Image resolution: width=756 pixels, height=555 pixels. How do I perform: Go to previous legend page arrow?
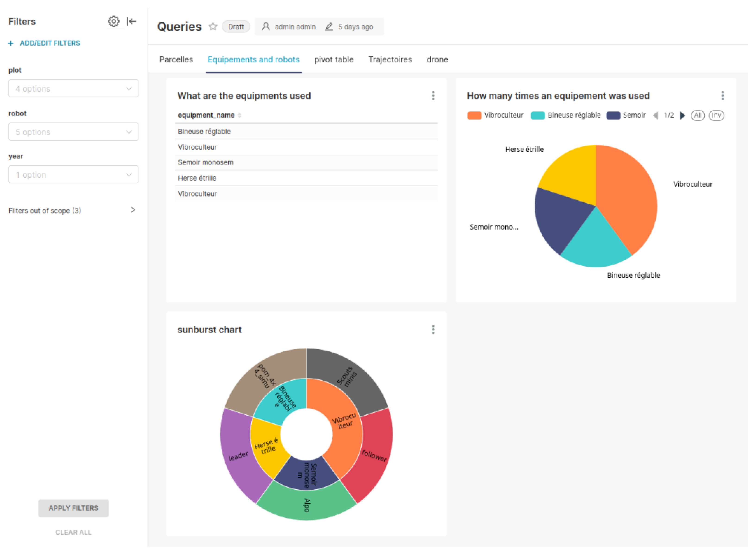click(x=655, y=115)
